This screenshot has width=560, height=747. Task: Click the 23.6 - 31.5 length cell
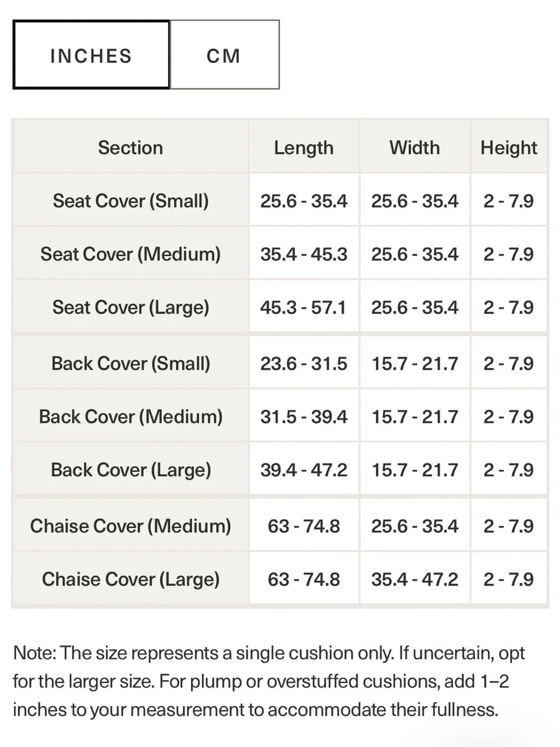point(304,363)
